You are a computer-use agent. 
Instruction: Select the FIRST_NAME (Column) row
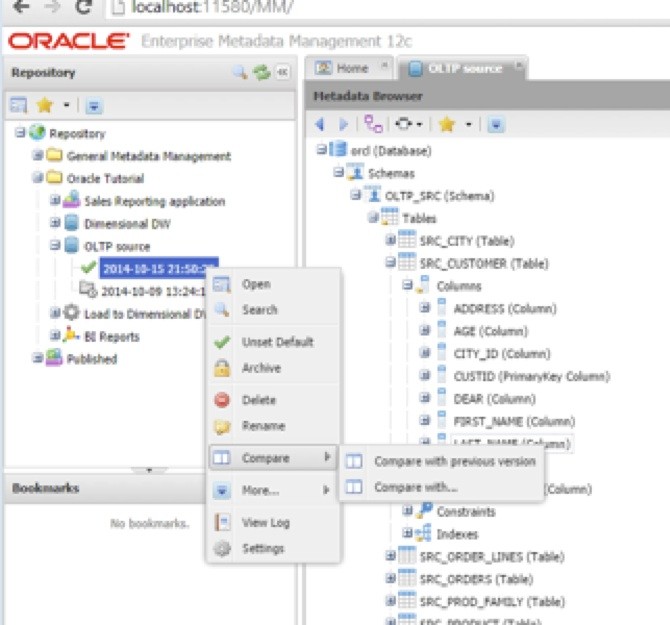[514, 422]
